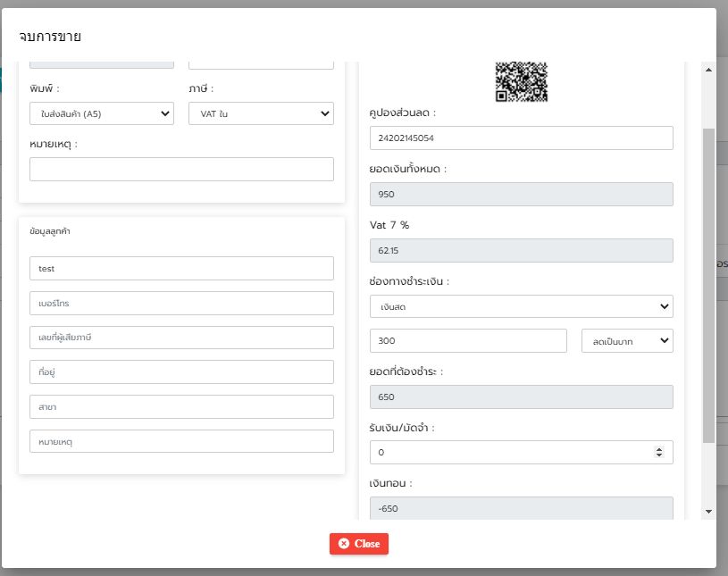Open the ลดเป็นบาท discount type dropdown
The image size is (728, 576).
click(x=627, y=340)
